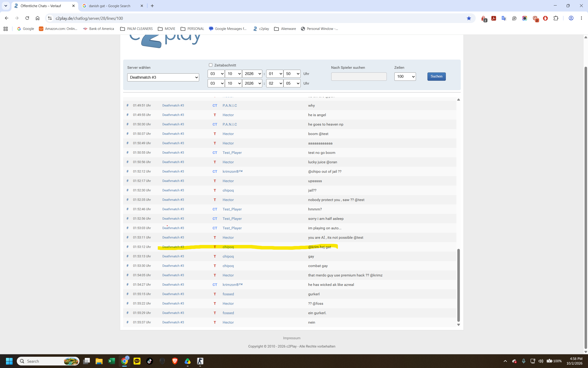Bookmark star icon in address bar
The width and height of the screenshot is (588, 368).
click(469, 18)
